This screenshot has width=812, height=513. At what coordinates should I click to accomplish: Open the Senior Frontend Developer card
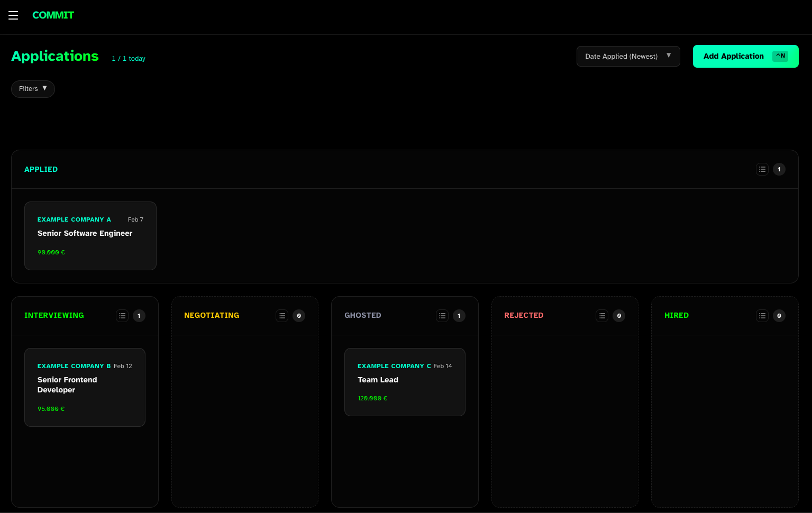point(85,387)
